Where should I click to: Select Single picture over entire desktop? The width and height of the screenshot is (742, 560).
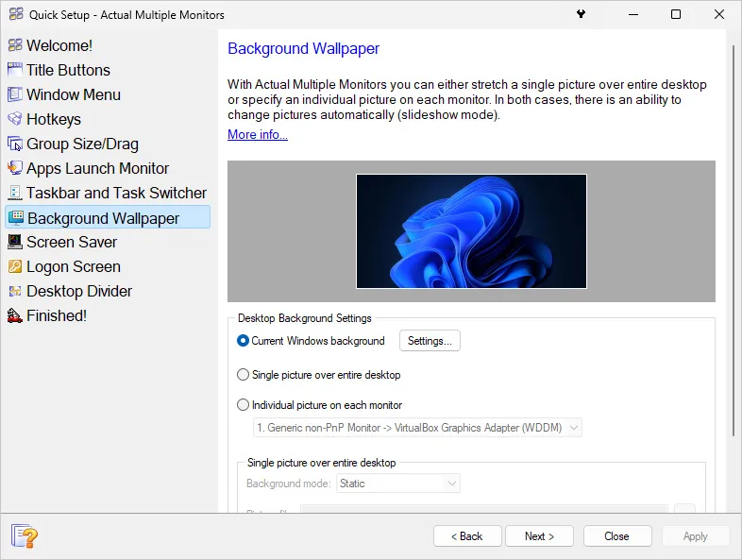(x=243, y=375)
